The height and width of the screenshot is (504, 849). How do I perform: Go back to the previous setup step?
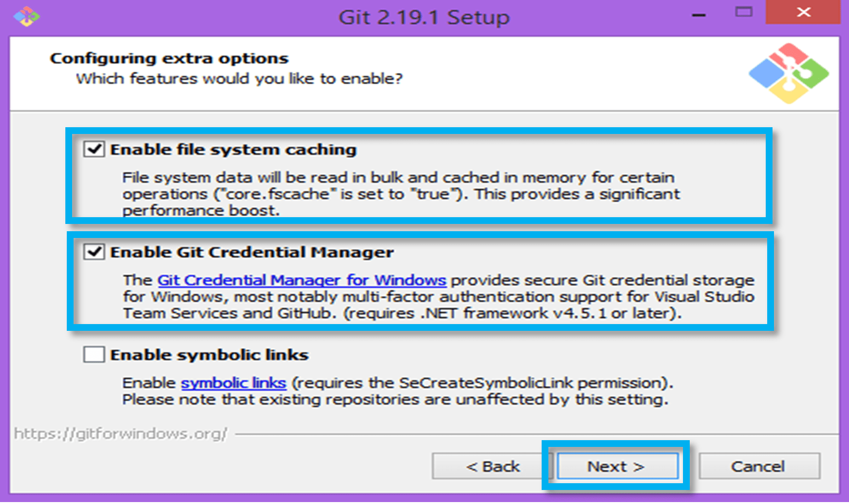pyautogui.click(x=492, y=466)
